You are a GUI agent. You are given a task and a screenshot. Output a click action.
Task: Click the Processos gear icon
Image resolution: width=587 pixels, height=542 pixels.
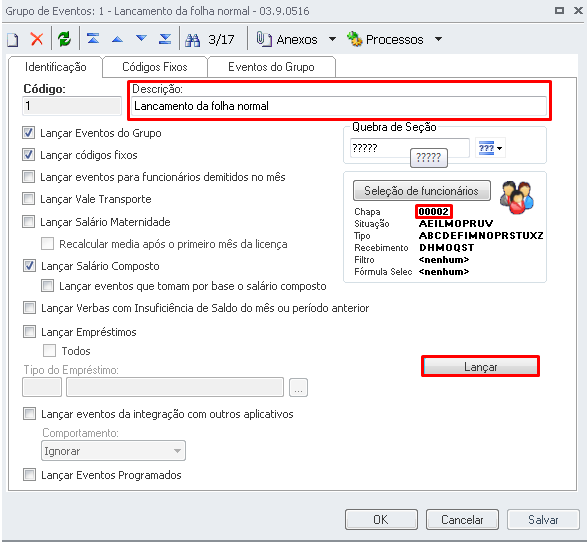coord(355,39)
